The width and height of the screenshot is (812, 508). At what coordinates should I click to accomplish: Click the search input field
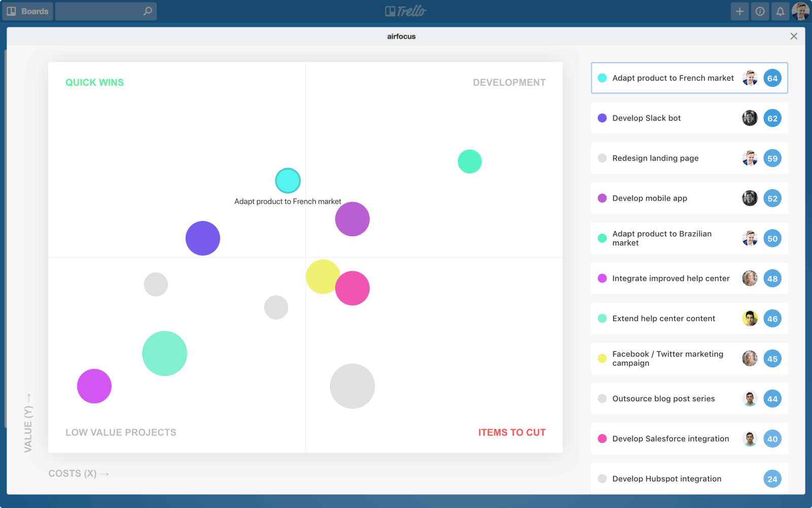pyautogui.click(x=99, y=11)
